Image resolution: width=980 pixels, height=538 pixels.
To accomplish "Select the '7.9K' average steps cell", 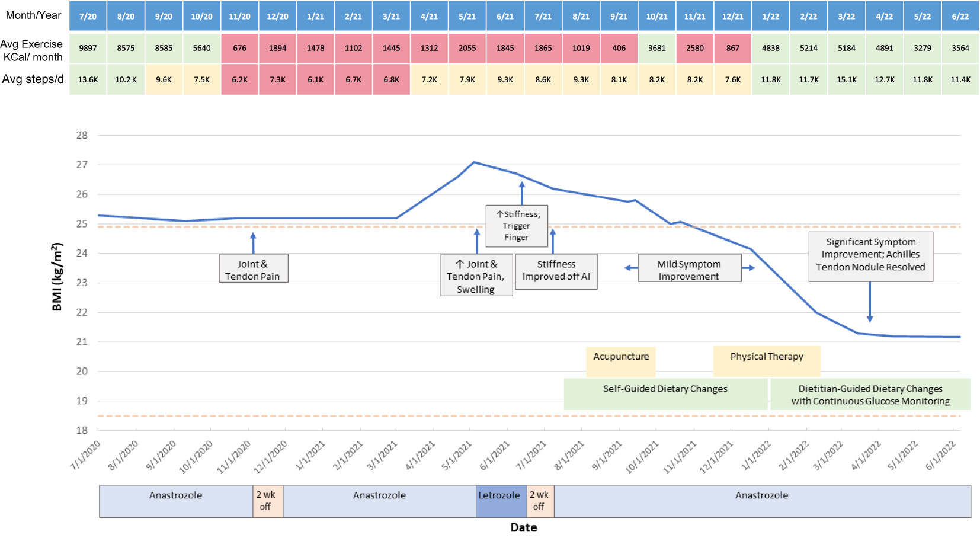I will click(467, 79).
